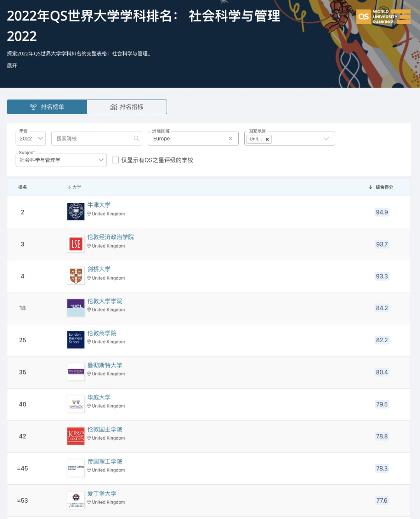The image size is (420, 519).
Task: Click the trophy icon on 排名榜单 tab
Action: [x=33, y=107]
